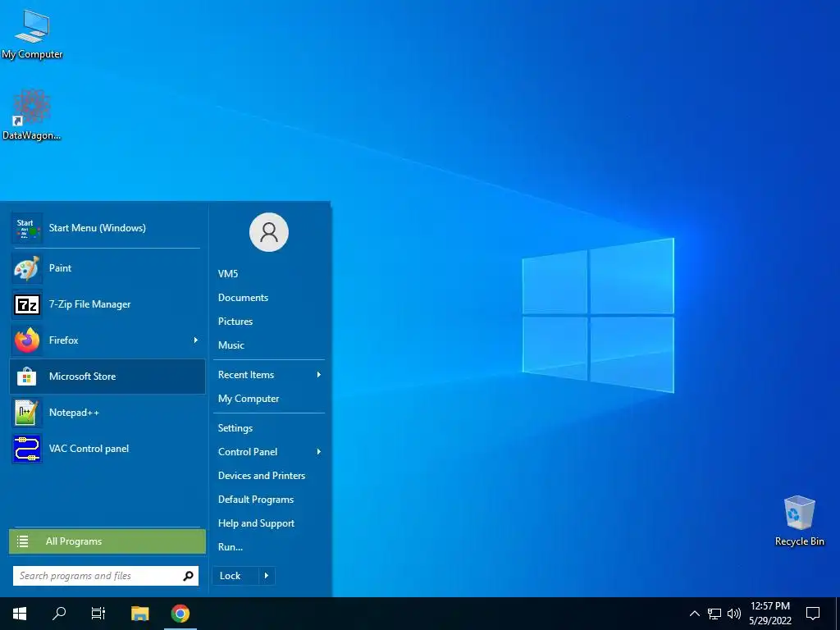Click the Paint label
Image resolution: width=840 pixels, height=630 pixels.
60,268
